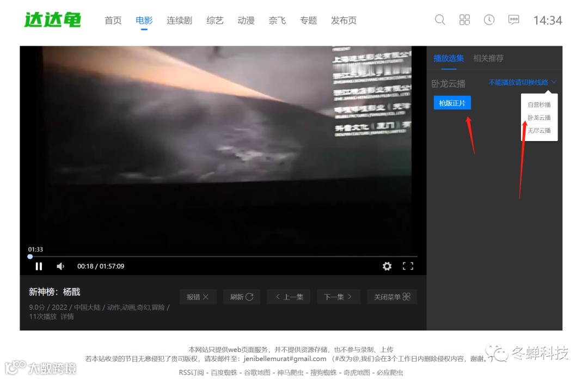This screenshot has width=588, height=379.
Task: Open the 详情 link
Action: click(67, 316)
